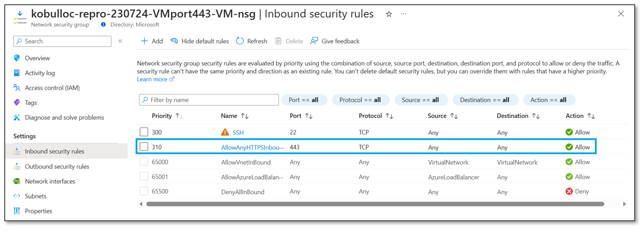Click the SSH rule warning icon
Image resolution: width=644 pixels, height=231 pixels.
(225, 132)
